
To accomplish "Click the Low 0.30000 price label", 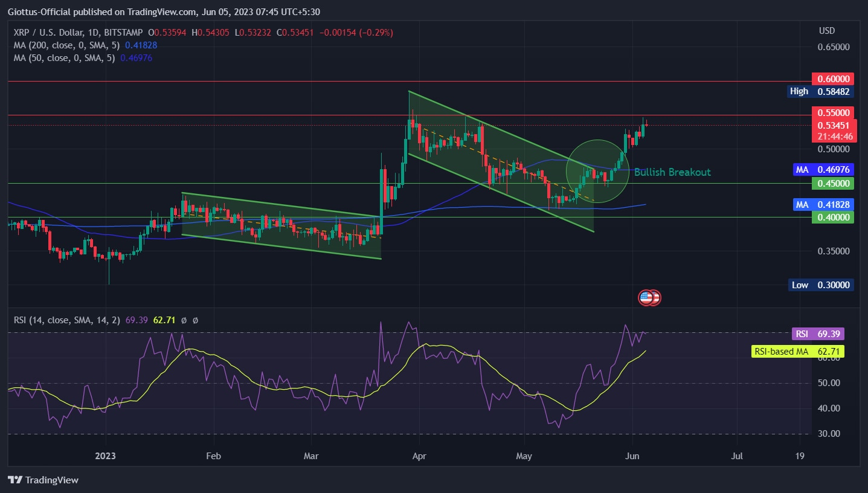I will click(821, 285).
